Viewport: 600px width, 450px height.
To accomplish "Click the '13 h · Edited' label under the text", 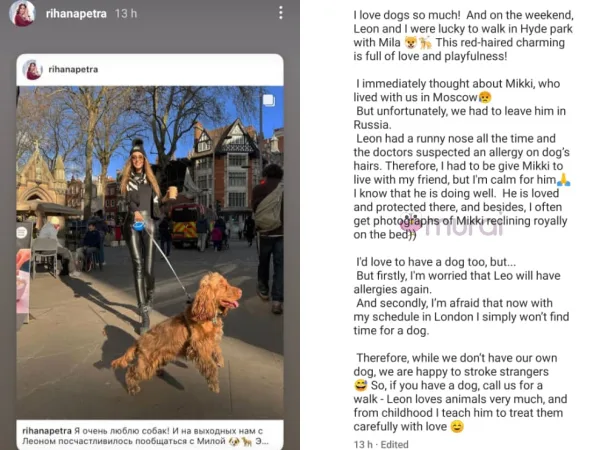I will point(381,444).
